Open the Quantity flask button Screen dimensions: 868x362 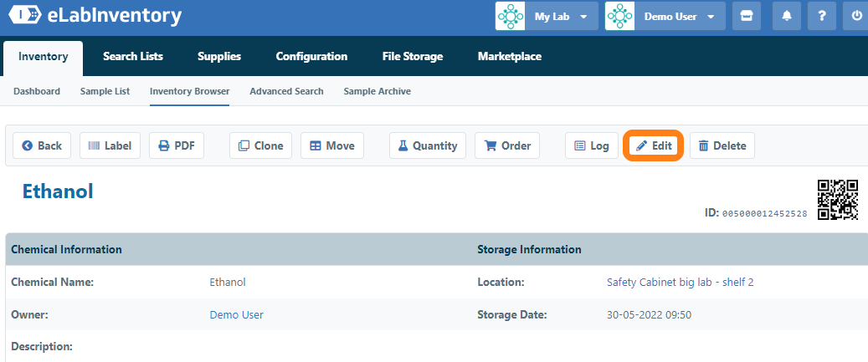[427, 145]
